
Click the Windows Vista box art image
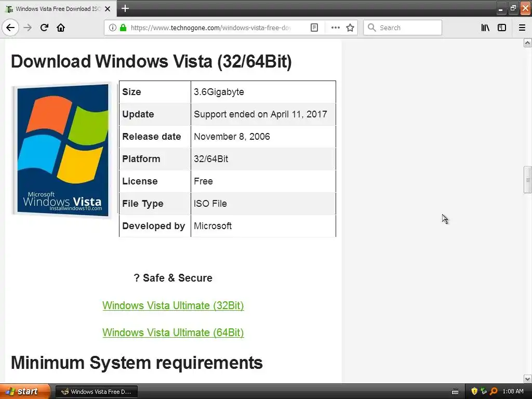click(62, 150)
